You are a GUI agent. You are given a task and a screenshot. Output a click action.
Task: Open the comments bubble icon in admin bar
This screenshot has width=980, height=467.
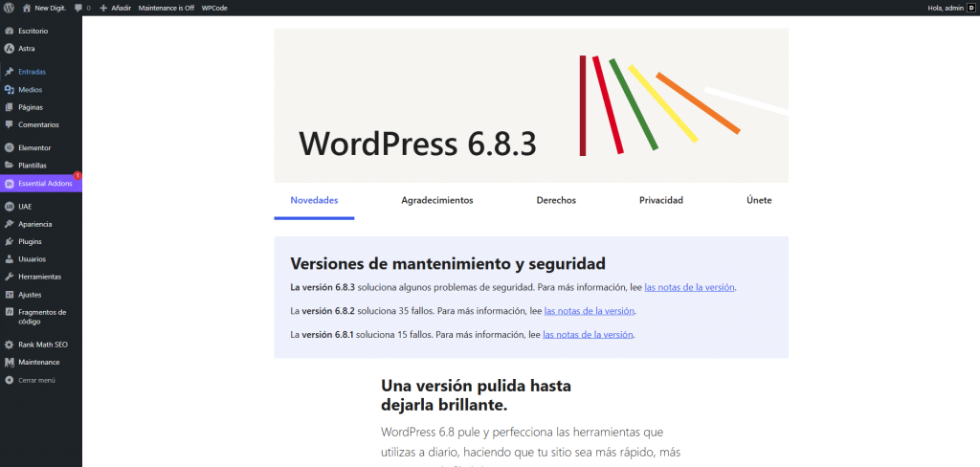tap(78, 8)
